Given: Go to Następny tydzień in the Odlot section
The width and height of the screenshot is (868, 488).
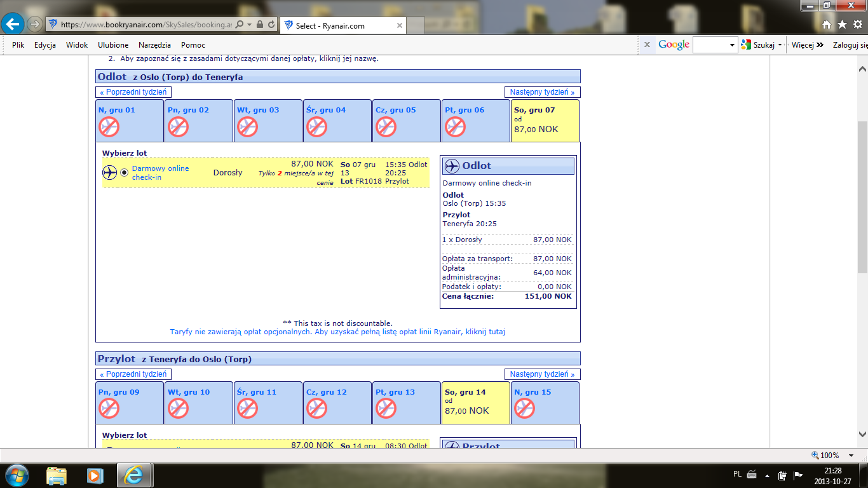Looking at the screenshot, I should pyautogui.click(x=543, y=92).
